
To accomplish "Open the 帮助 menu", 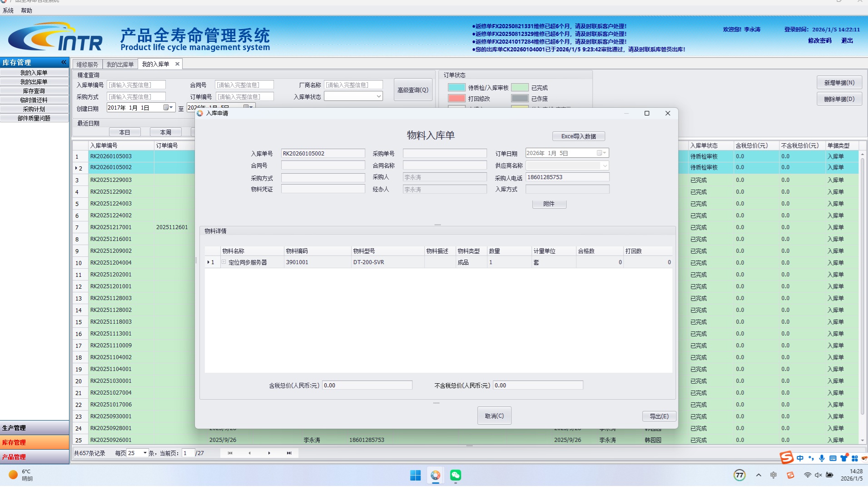I will coord(26,10).
